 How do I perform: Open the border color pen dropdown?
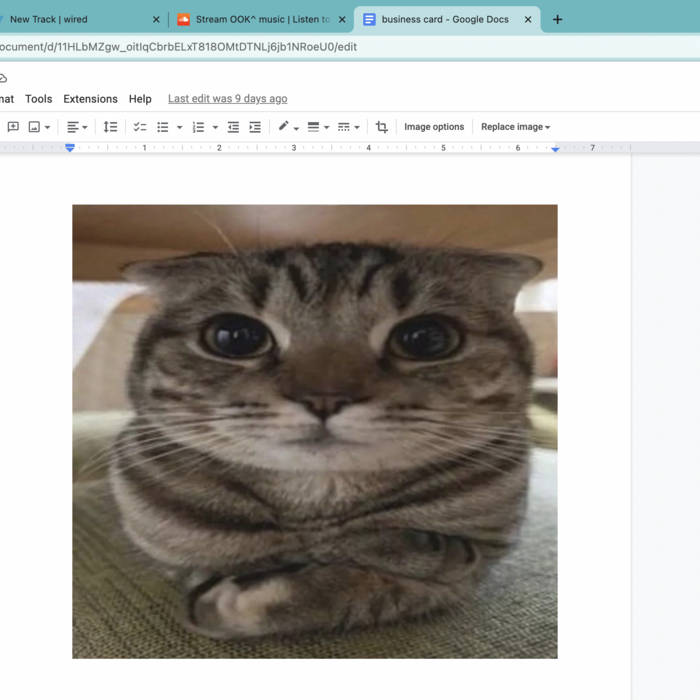(288, 127)
